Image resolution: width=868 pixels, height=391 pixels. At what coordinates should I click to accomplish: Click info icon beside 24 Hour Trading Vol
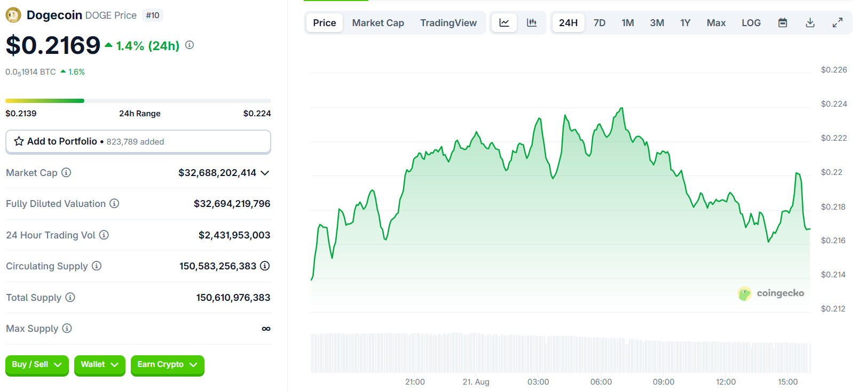tap(104, 235)
